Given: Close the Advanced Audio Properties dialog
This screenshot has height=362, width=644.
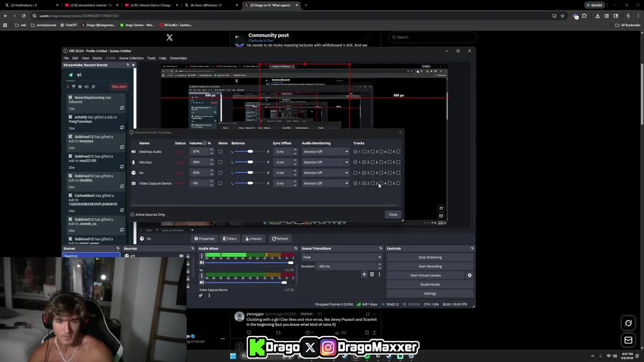Looking at the screenshot, I should click(393, 215).
